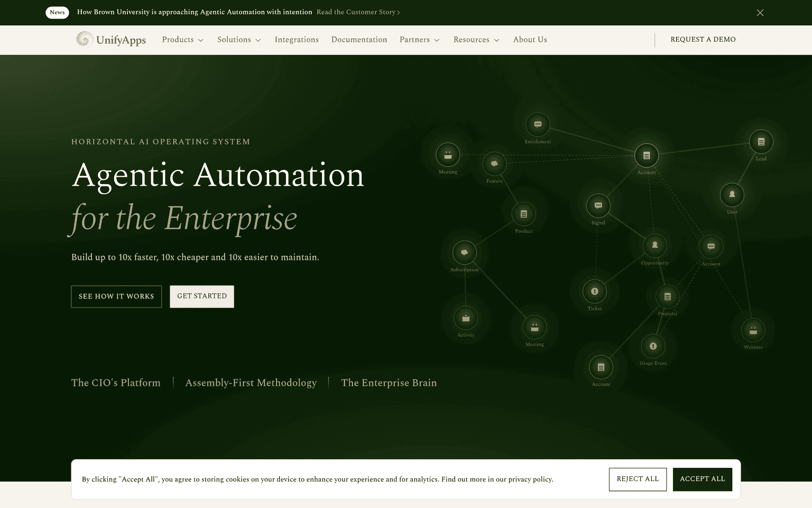Open Read the Customer Story link
This screenshot has height=508, width=812.
point(358,12)
